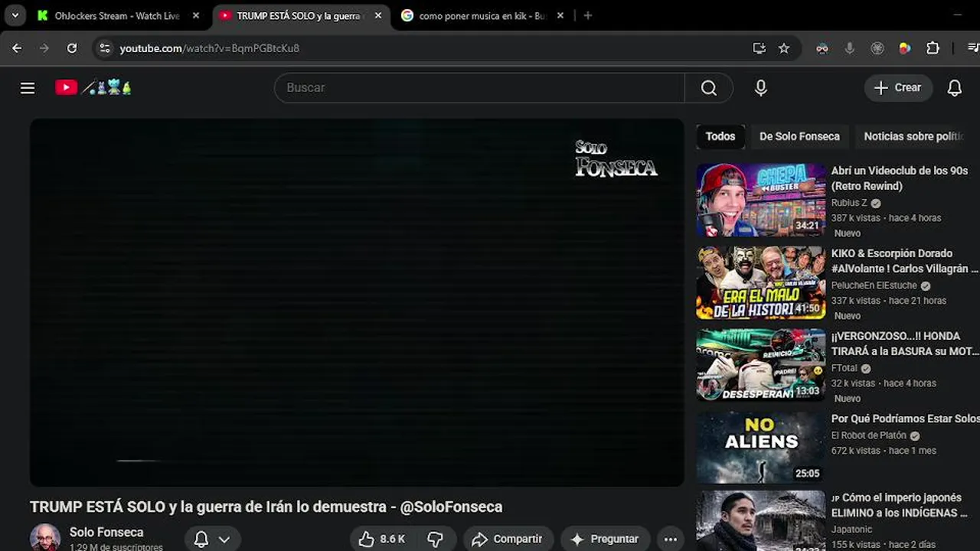Bookmark this page with the star
The height and width of the screenshot is (551, 980).
click(x=784, y=48)
